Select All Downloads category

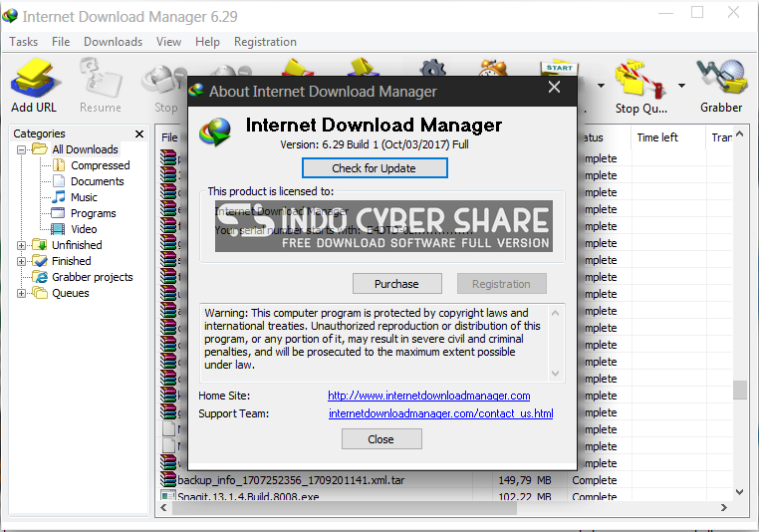[x=85, y=149]
